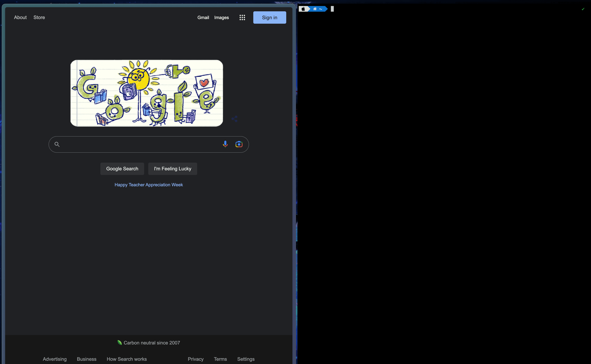Search by image with the camera icon
Viewport: 591px width, 364px height.
pos(239,144)
